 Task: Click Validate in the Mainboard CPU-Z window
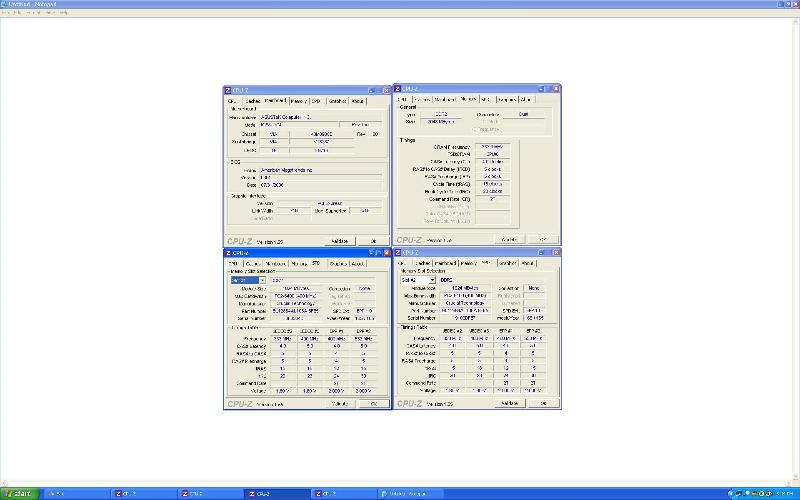(340, 241)
